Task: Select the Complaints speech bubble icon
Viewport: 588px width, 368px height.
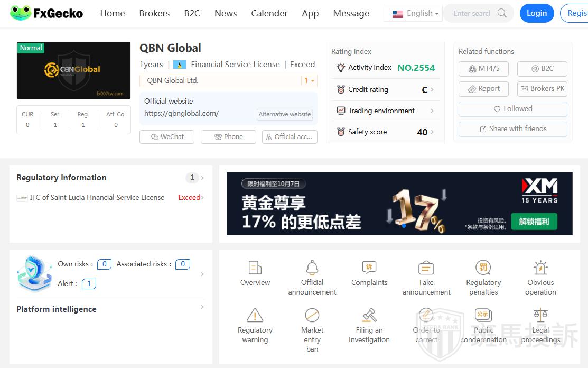Action: (x=369, y=268)
